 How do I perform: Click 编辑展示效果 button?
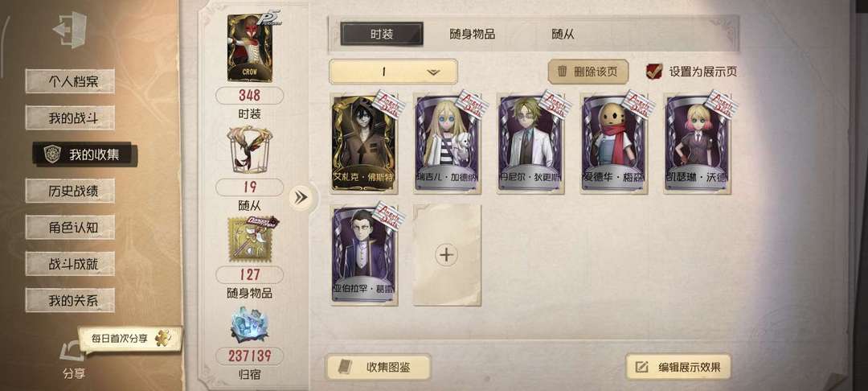click(678, 367)
